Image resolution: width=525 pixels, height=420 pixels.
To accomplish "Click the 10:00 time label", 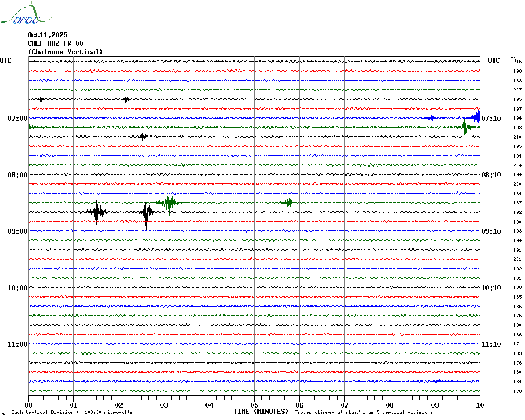I will tap(17, 288).
